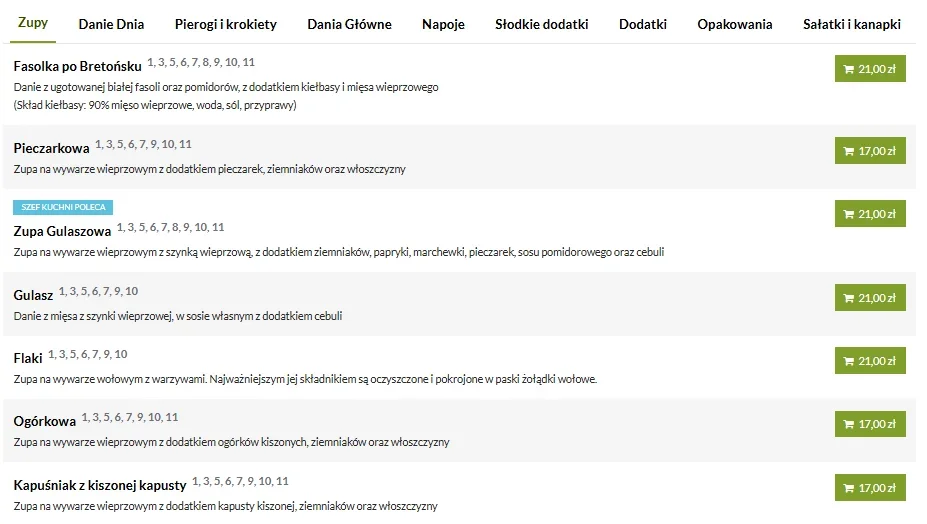This screenshot has width=927, height=524.
Task: Click the Zupa Gulaszowa dish name
Action: pyautogui.click(x=62, y=231)
